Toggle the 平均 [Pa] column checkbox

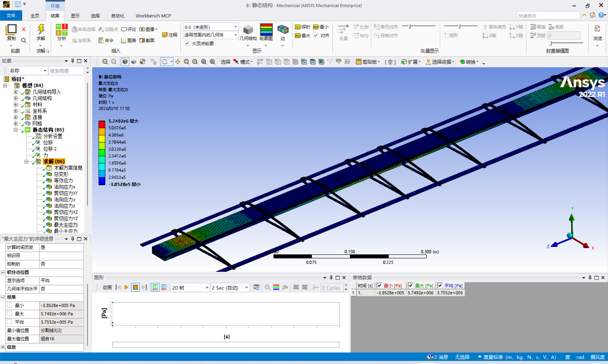[440, 286]
